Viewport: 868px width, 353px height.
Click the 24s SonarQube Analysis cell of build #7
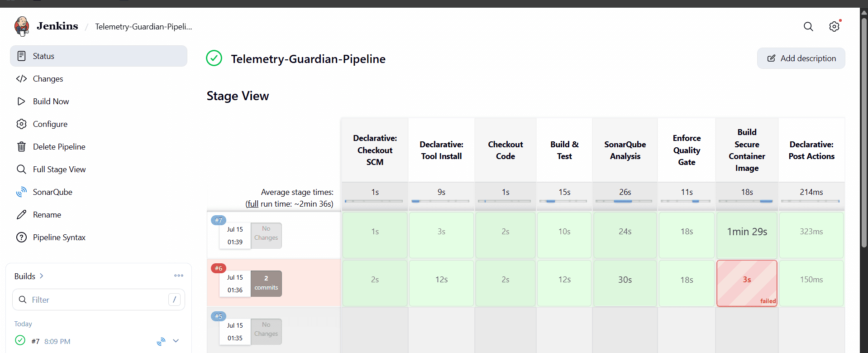point(625,235)
